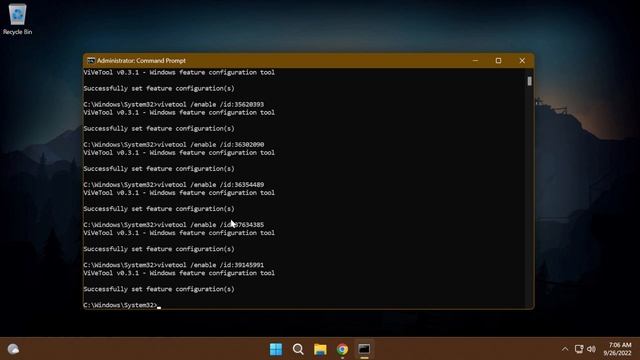The height and width of the screenshot is (360, 640).
Task: Click the Command Prompt title bar icon
Action: click(91, 60)
